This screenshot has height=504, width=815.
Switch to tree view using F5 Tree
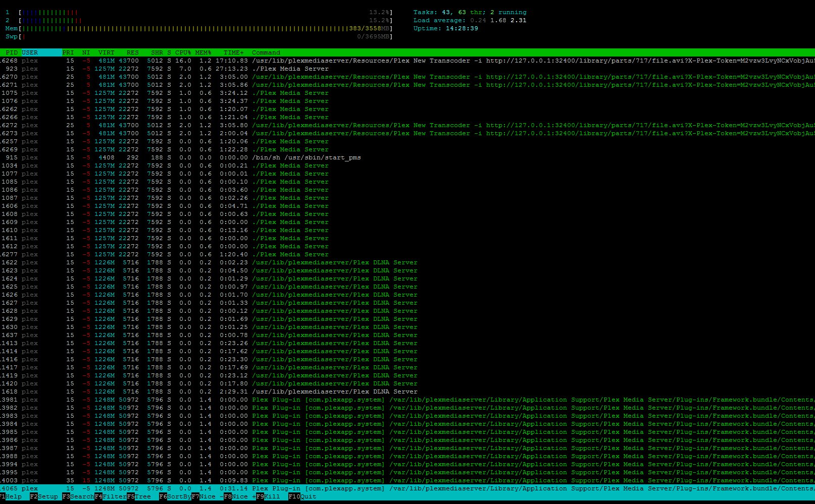[139, 496]
